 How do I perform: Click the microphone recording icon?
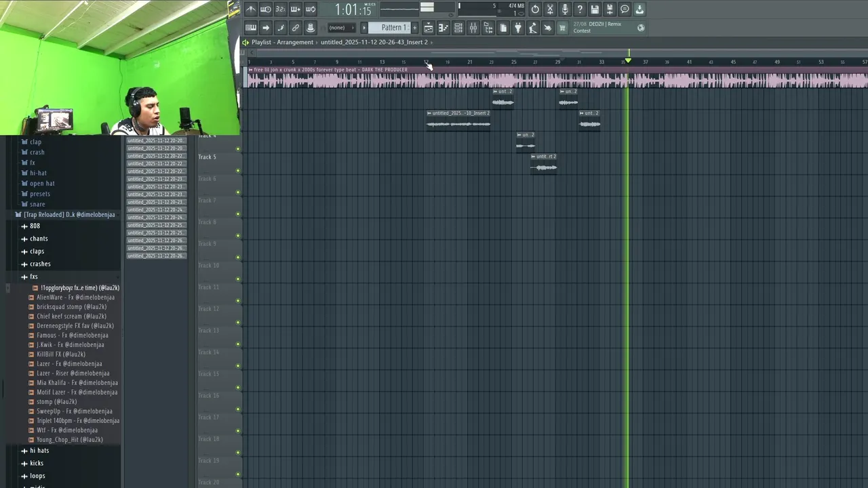[565, 9]
